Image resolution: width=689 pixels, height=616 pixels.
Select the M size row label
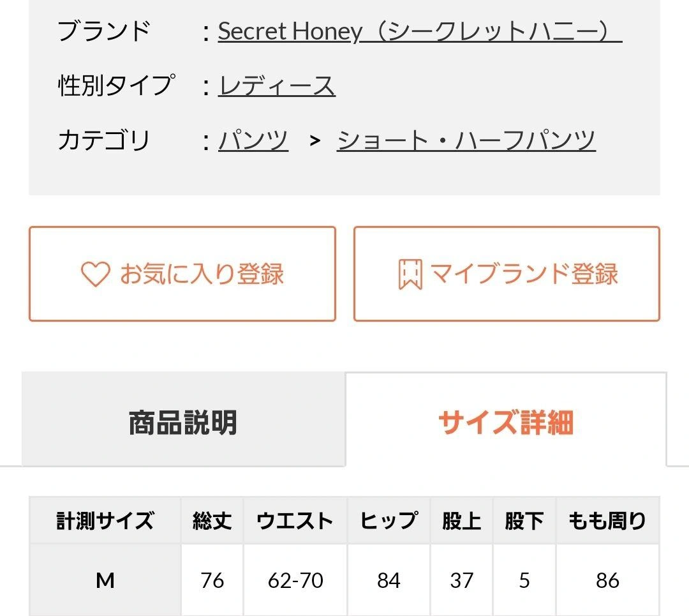click(x=105, y=580)
